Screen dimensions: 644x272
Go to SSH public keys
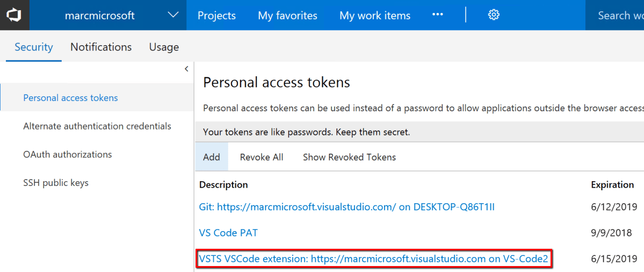click(56, 183)
